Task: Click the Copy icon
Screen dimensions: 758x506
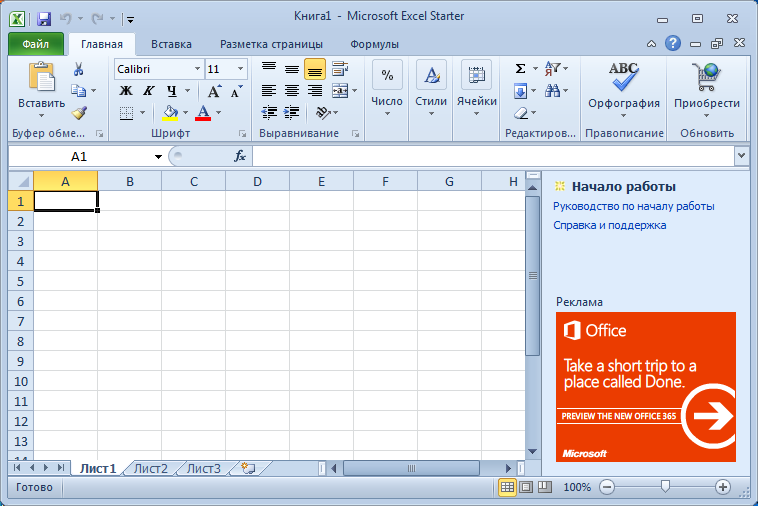Action: [78, 90]
